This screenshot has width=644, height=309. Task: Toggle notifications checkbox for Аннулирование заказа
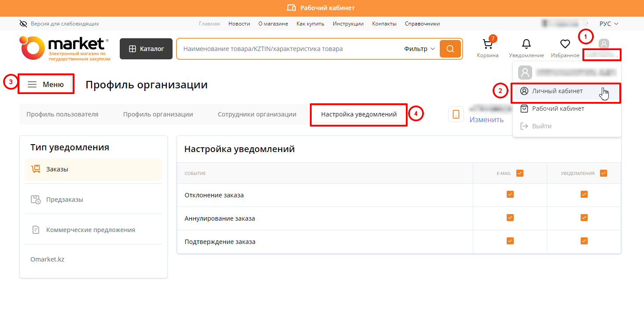[x=584, y=218]
